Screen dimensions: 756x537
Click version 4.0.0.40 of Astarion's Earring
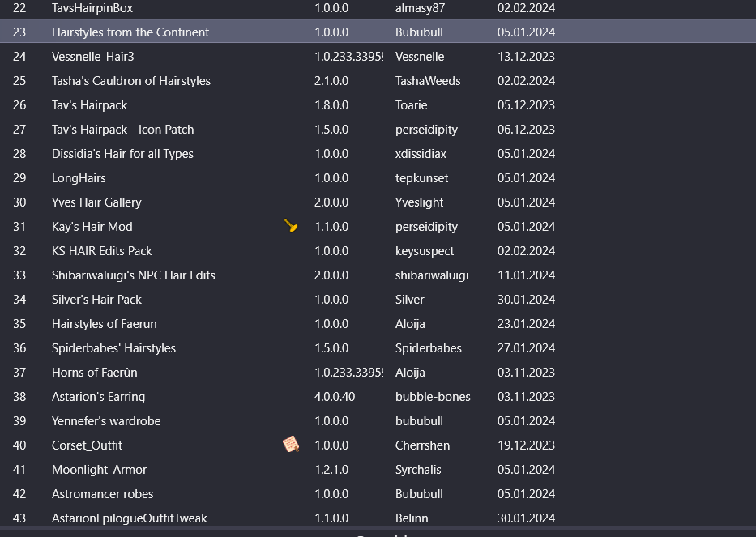pos(335,397)
